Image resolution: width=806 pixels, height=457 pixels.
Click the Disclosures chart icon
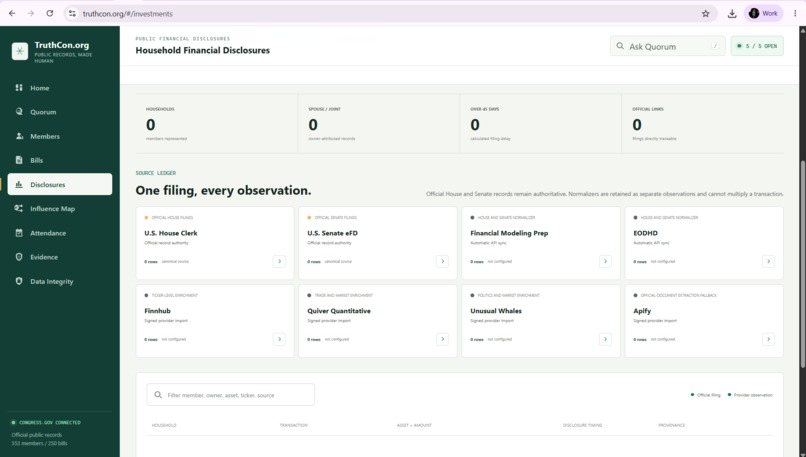[x=19, y=184]
